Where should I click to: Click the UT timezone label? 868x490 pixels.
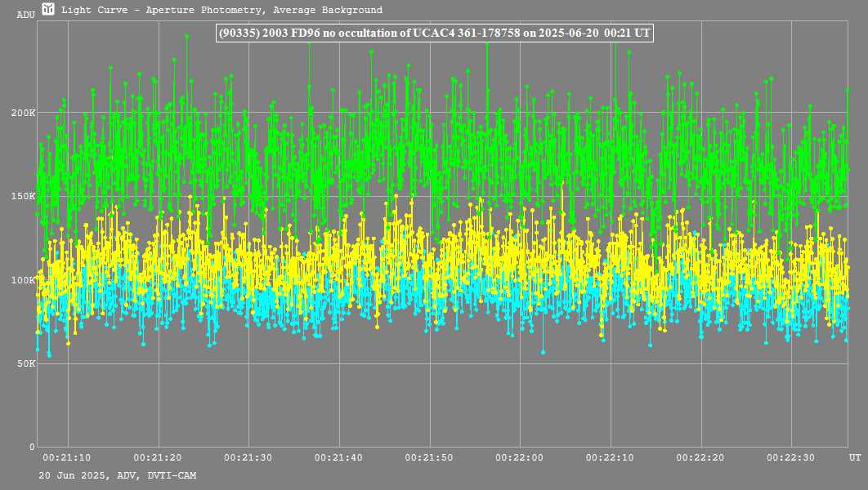click(x=854, y=457)
